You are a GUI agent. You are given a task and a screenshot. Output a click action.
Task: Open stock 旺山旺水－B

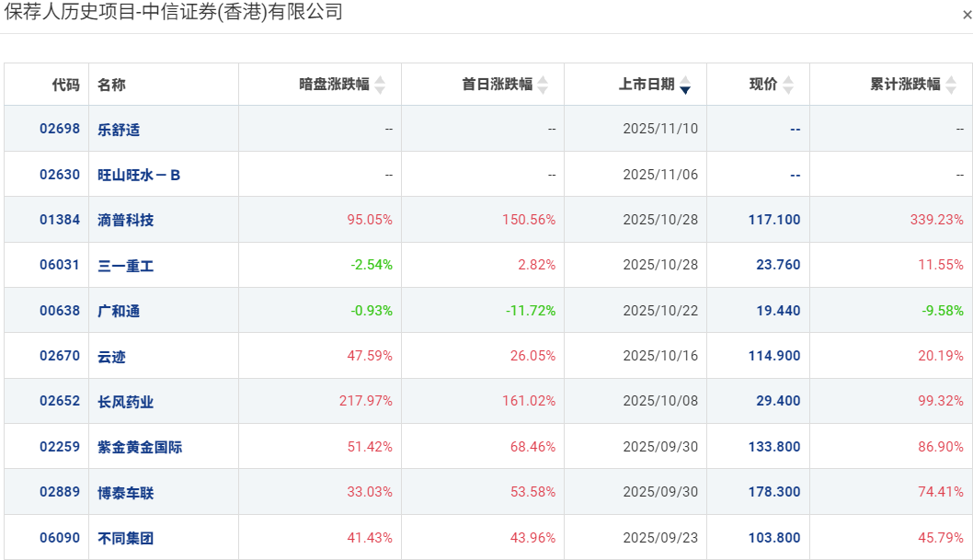click(x=139, y=175)
